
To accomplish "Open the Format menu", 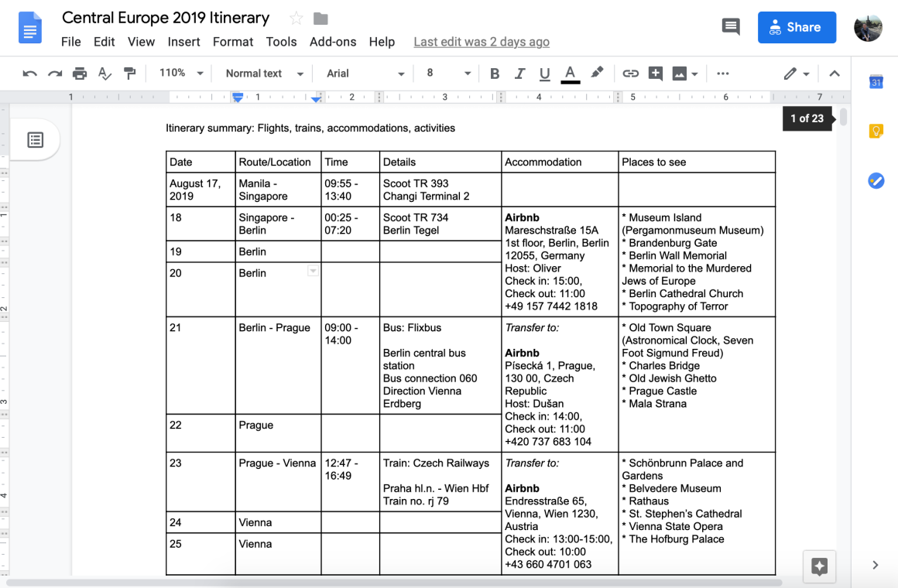I will coord(233,42).
